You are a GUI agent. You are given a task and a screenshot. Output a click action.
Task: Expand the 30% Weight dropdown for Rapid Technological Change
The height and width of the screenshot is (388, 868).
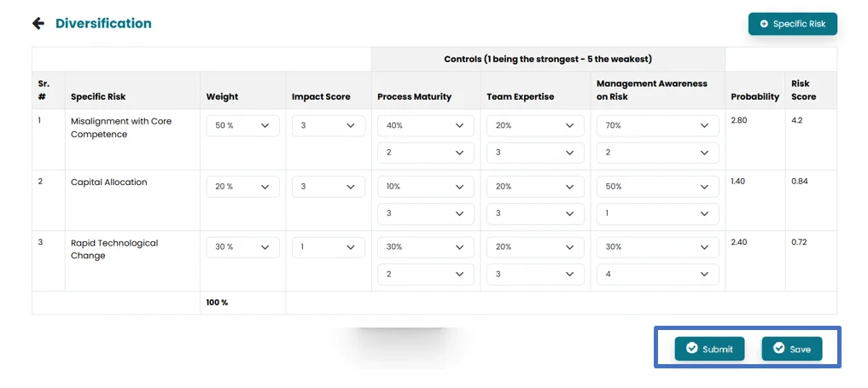pos(243,246)
